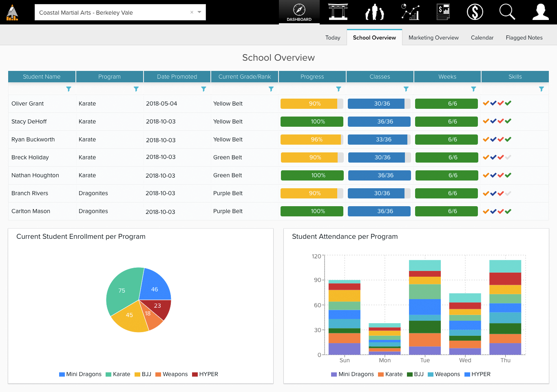557x392 pixels.
Task: Toggle HYPER legend in attendance bar chart
Action: point(477,374)
